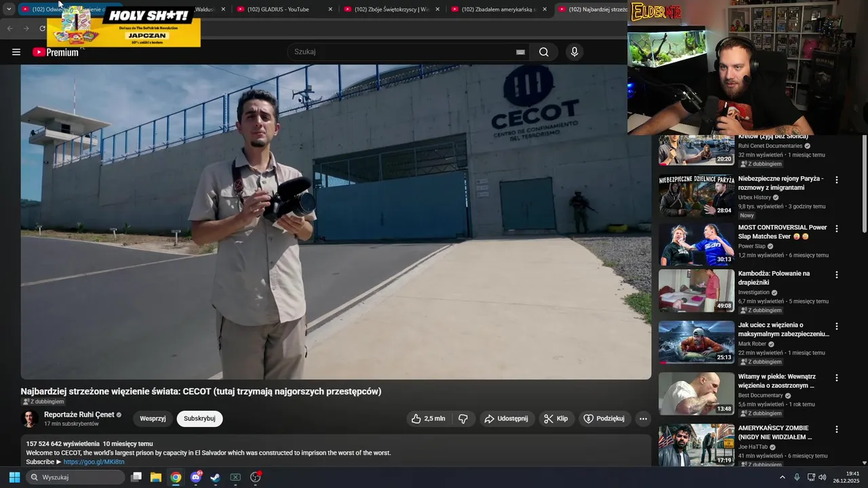Open the on-screen keyboard icon in search

coord(520,52)
